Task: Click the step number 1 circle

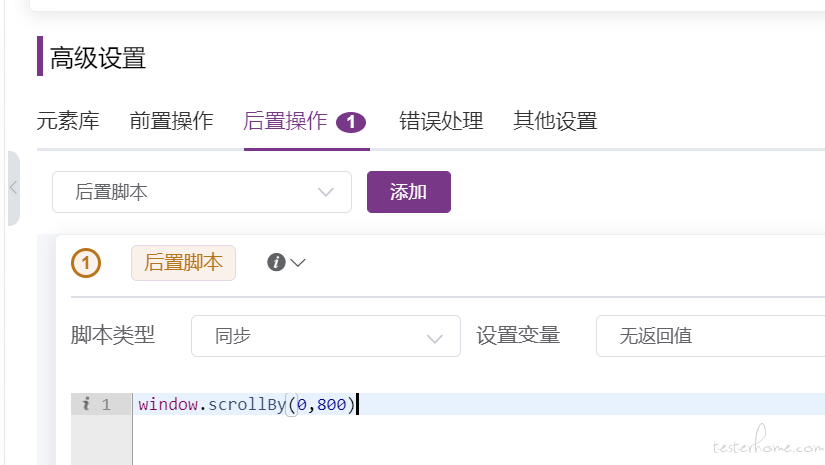Action: 86,262
